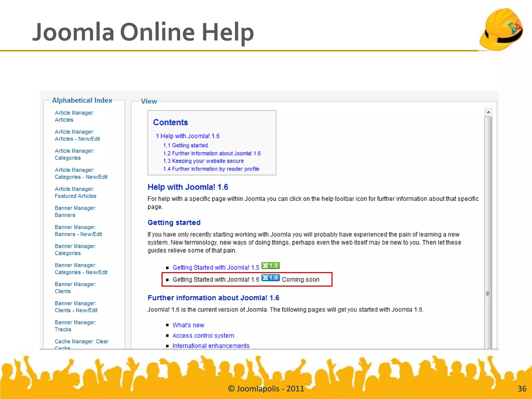Screen dimensions: 532x399
Task: Click the Alphabetical Index panel title
Action: (82, 100)
